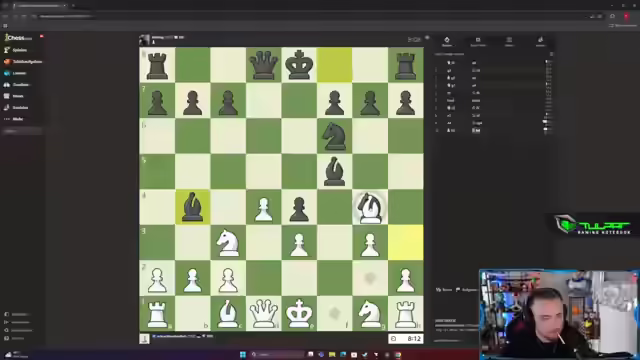Screen dimensions: 640x360
Task: Expand the opening name options icon
Action: click(x=551, y=54)
